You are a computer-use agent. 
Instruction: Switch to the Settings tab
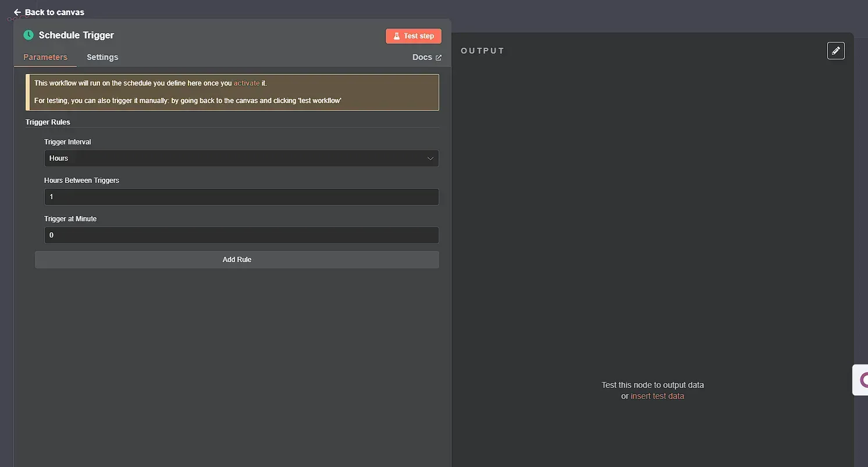(102, 57)
